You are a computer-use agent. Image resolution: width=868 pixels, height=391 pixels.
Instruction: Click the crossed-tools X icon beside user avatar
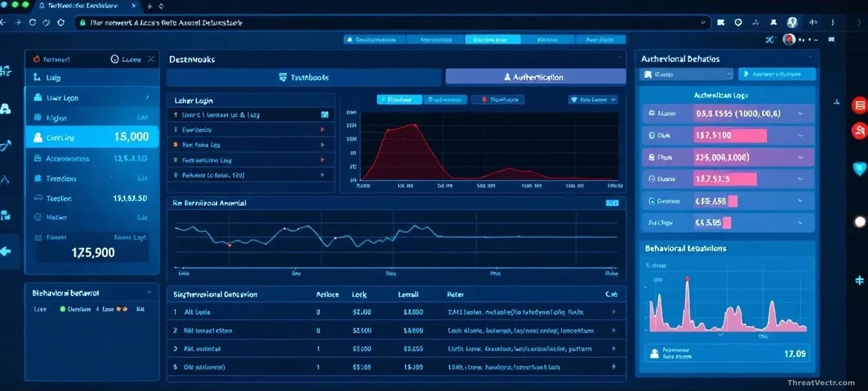click(769, 39)
